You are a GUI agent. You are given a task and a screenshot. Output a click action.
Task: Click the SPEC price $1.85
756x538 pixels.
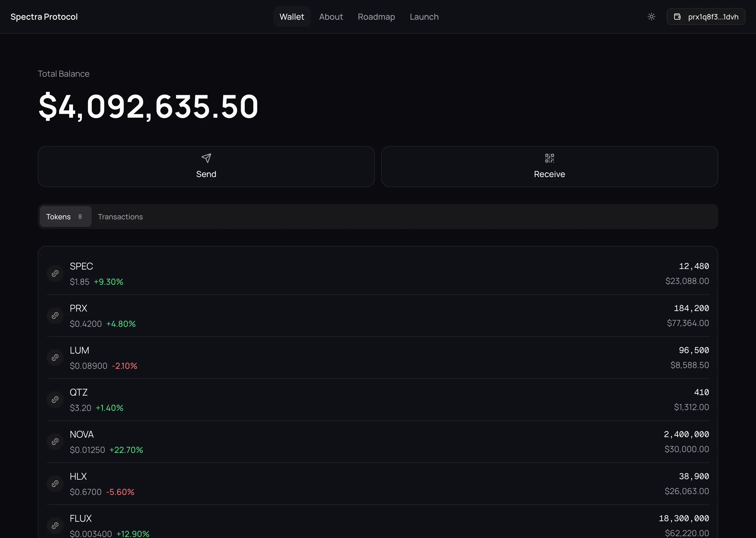click(80, 282)
